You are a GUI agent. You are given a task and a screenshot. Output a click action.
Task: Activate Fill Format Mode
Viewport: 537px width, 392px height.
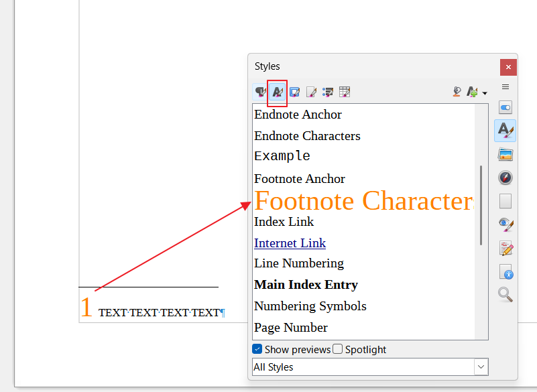coord(457,92)
